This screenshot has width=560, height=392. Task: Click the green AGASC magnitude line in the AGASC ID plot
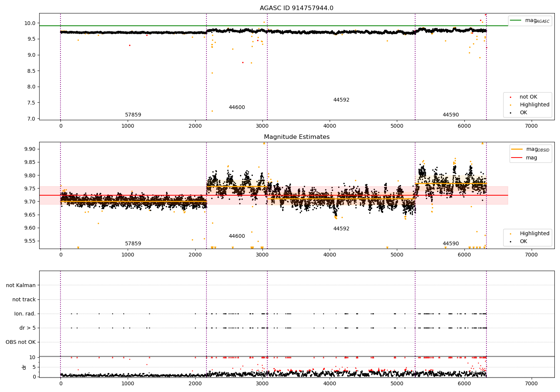[274, 26]
